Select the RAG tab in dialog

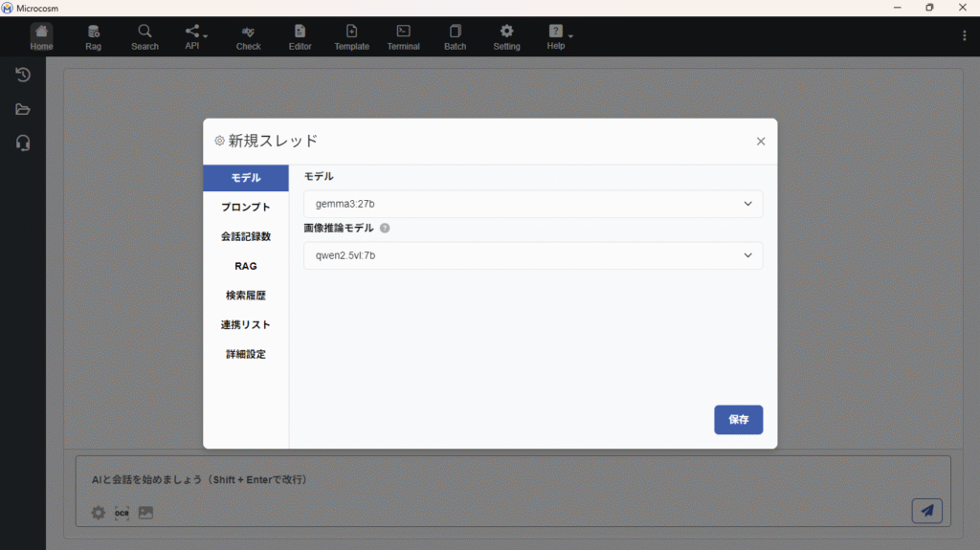pyautogui.click(x=246, y=266)
